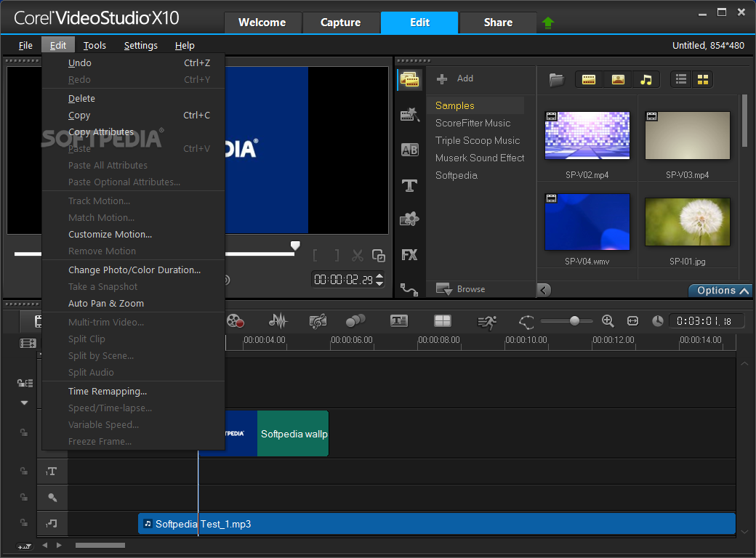Click the Mask Creator icon left of the zoom slider
Viewport: 756px width, 558px height.
coord(526,322)
